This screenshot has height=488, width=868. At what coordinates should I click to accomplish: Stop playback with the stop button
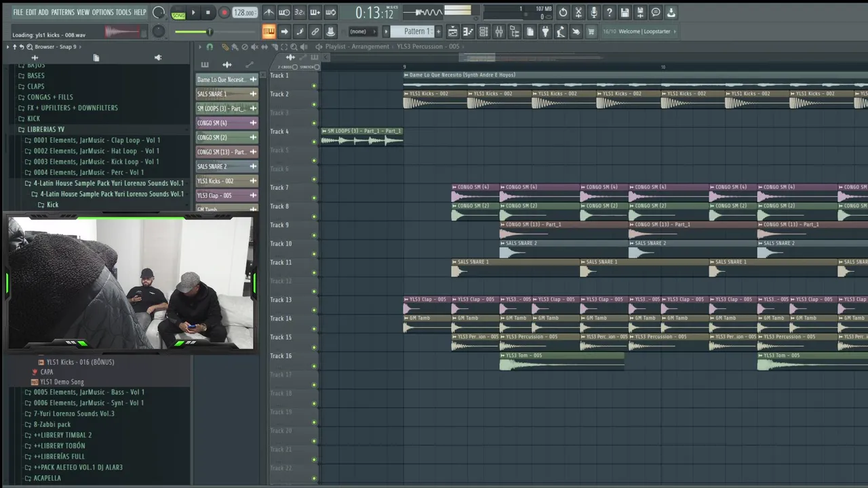[208, 12]
